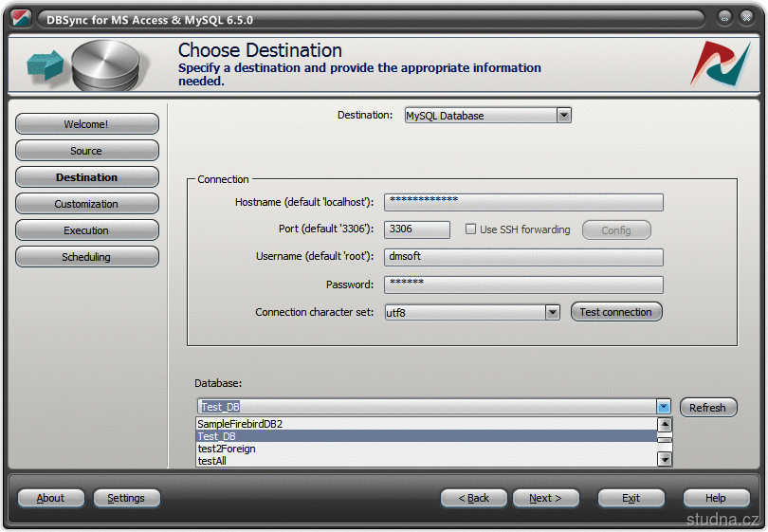The width and height of the screenshot is (768, 532).
Task: Collapse the Database dropdown list arrow
Action: 664,407
